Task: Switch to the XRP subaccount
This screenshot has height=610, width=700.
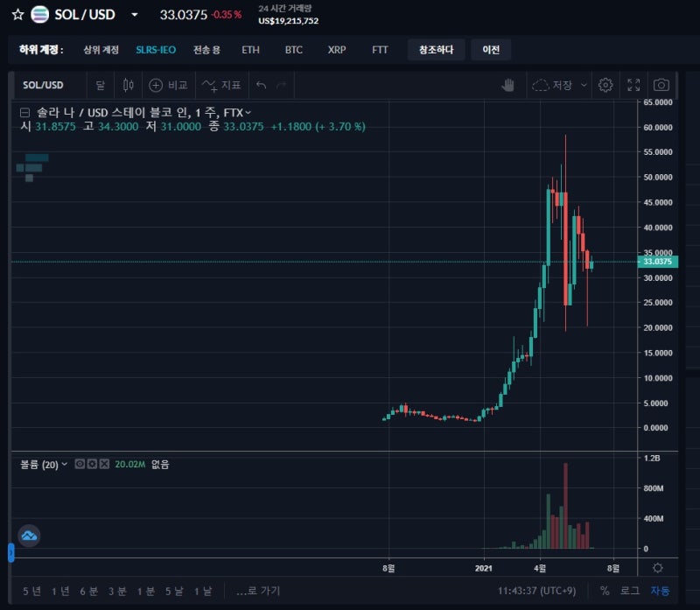Action: tap(337, 50)
